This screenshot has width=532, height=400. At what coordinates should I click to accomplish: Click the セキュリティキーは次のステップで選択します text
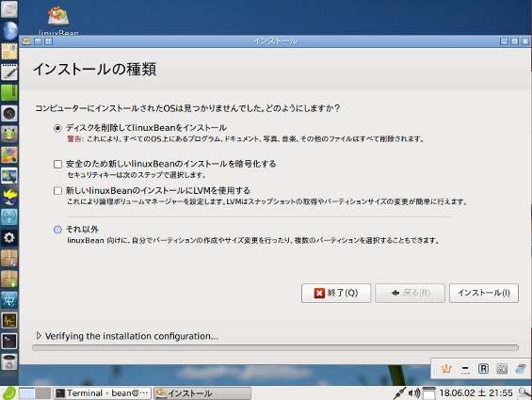(x=137, y=175)
